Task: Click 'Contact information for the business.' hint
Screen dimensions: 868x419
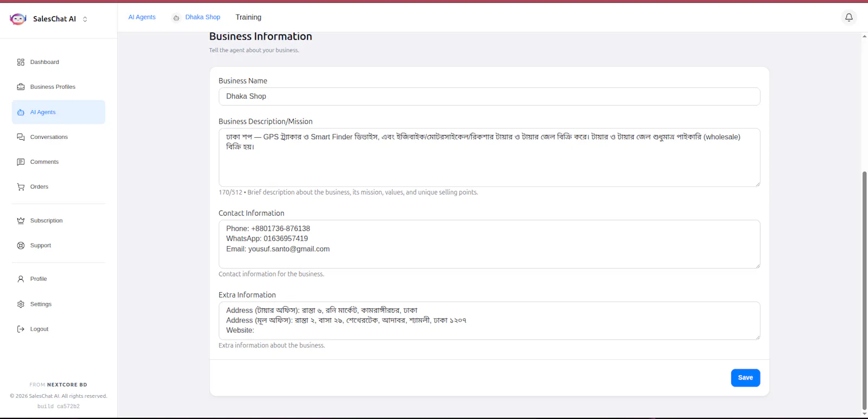Action: (x=271, y=274)
